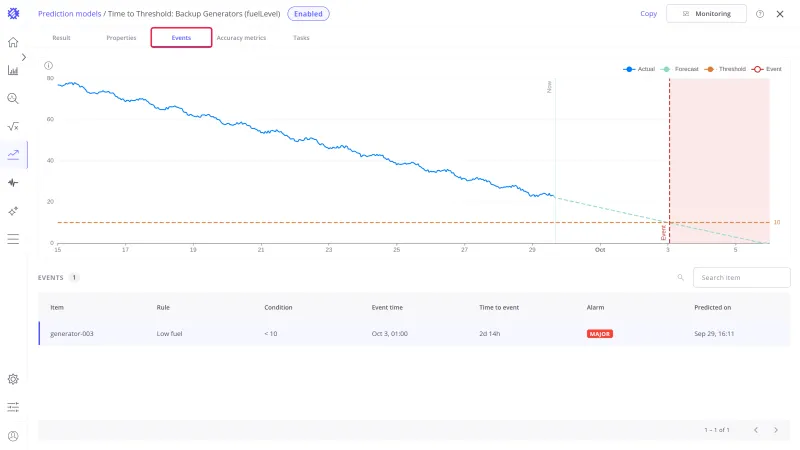Switch to the Result tab

[61, 38]
